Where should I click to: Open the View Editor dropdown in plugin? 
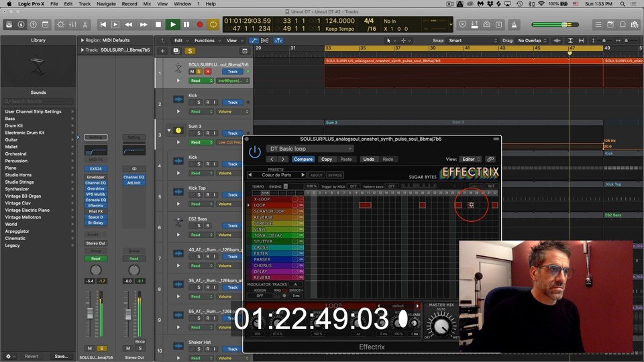click(x=471, y=160)
